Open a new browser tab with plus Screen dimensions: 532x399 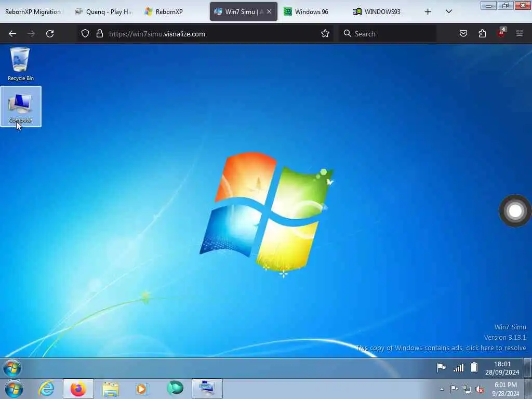pyautogui.click(x=428, y=12)
